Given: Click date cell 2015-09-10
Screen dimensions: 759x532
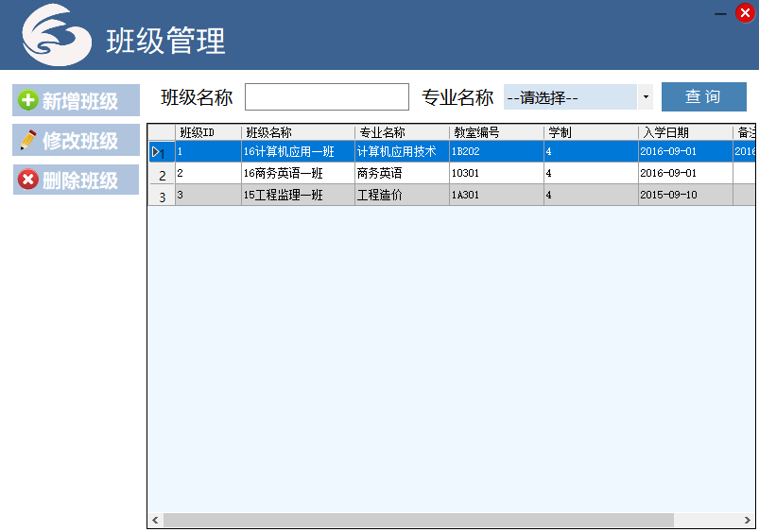Looking at the screenshot, I should coord(685,195).
